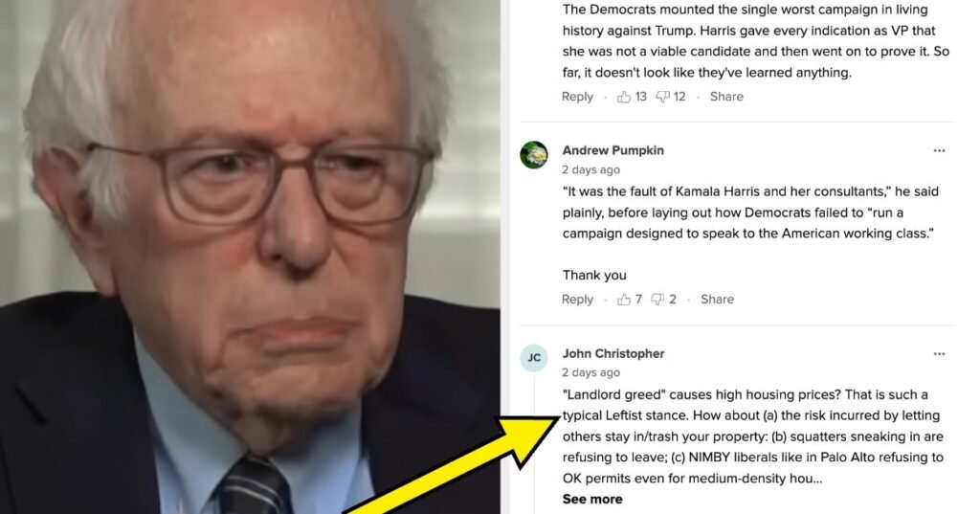
Task: Open John Christopher's JC avatar
Action: coord(534,358)
